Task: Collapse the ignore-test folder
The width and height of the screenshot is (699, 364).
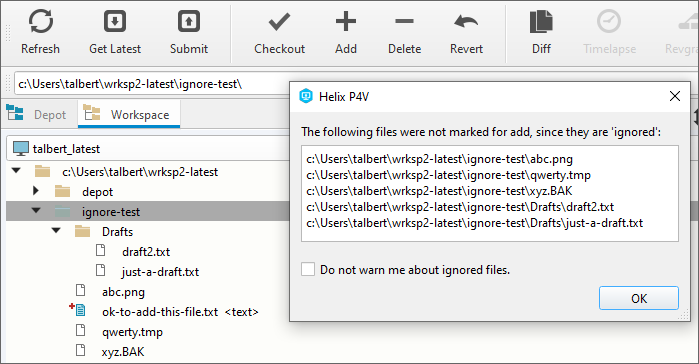Action: click(36, 211)
